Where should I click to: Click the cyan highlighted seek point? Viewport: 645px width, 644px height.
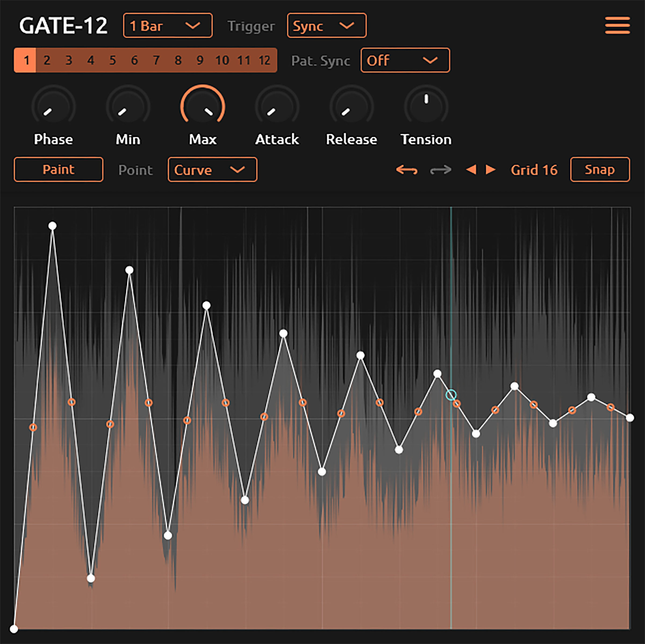[451, 395]
